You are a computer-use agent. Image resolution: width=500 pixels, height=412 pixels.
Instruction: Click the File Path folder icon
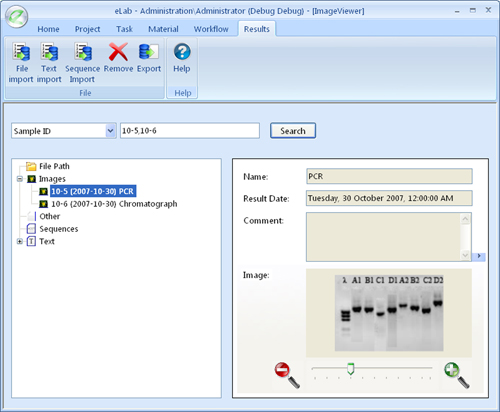(31, 166)
